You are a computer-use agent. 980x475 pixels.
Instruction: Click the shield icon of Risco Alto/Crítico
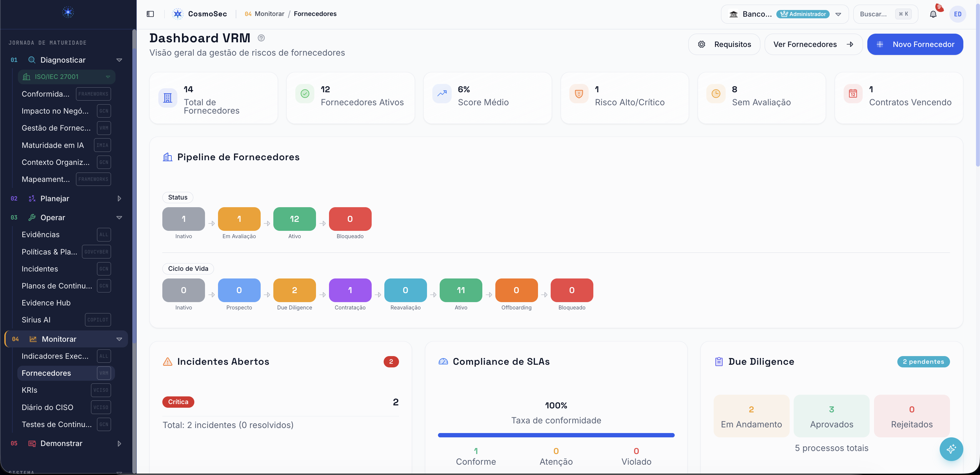tap(579, 94)
